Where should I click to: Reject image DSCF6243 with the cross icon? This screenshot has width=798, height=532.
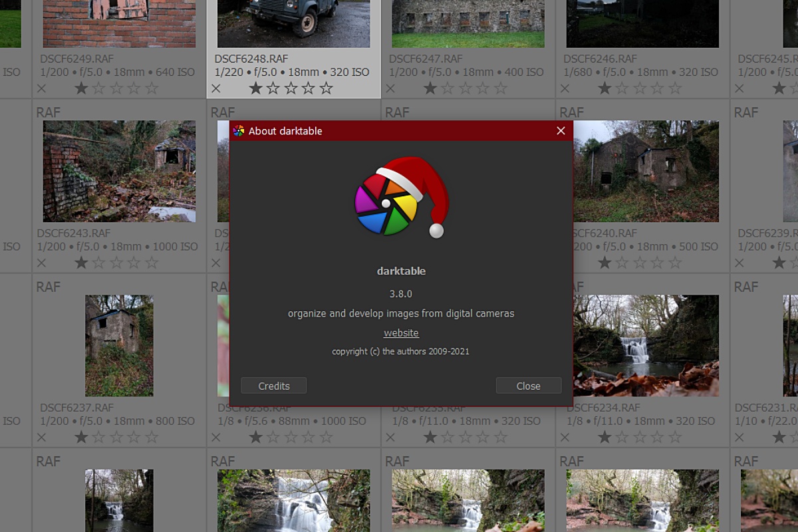pos(41,262)
